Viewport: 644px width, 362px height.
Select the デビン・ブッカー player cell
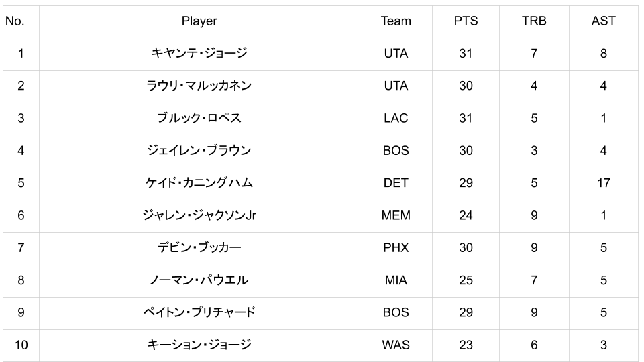tap(199, 247)
